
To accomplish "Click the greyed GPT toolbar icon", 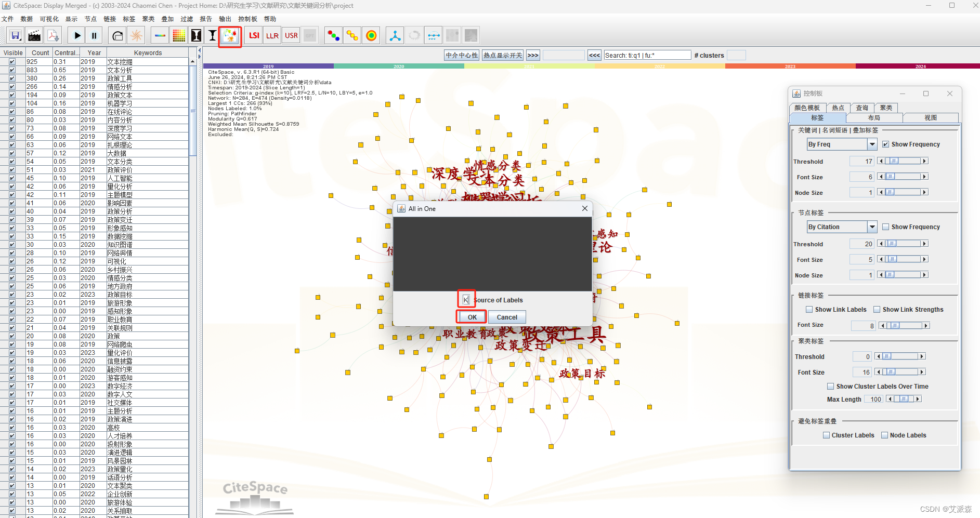I will 310,35.
